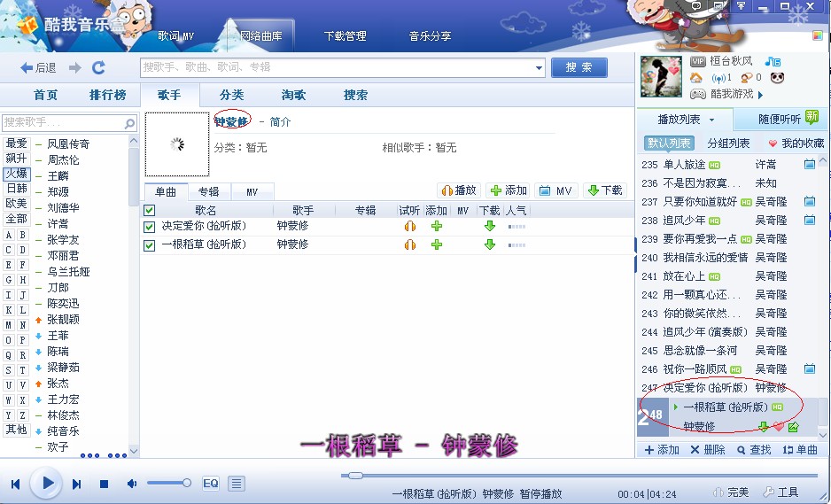Download 一根稻草 via green arrow icon
Image resolution: width=831 pixels, height=504 pixels.
pos(490,244)
